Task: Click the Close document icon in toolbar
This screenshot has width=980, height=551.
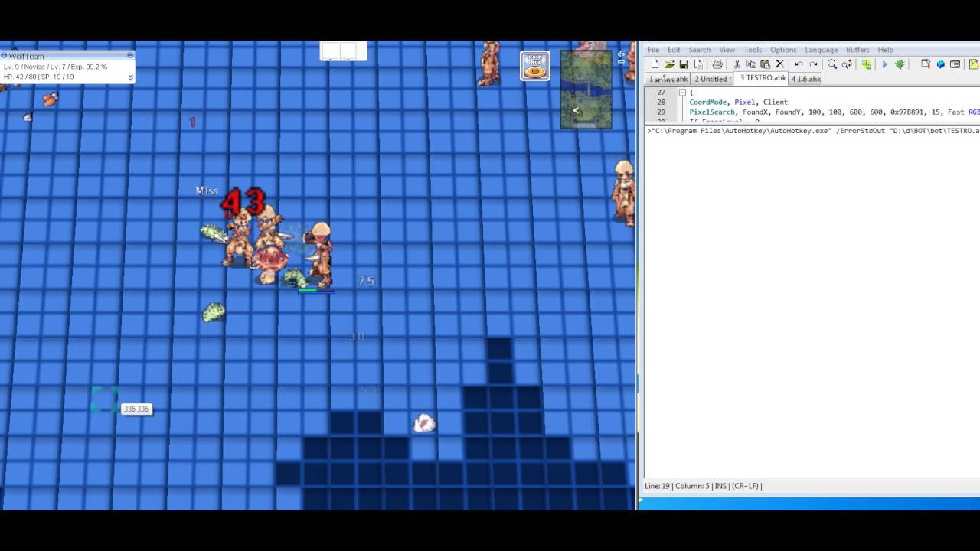Action: [x=698, y=64]
